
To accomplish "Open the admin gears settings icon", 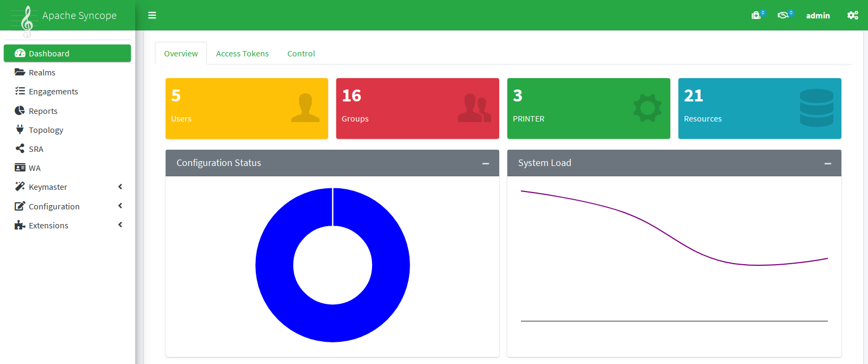I will (852, 15).
